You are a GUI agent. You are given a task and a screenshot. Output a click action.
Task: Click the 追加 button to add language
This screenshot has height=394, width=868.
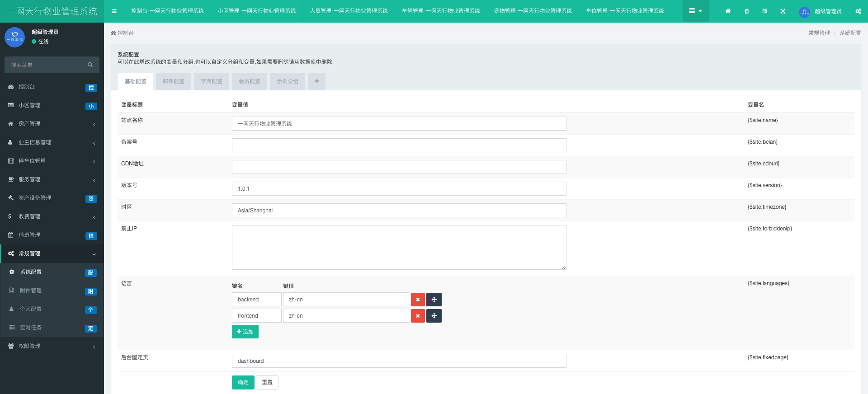coord(245,332)
